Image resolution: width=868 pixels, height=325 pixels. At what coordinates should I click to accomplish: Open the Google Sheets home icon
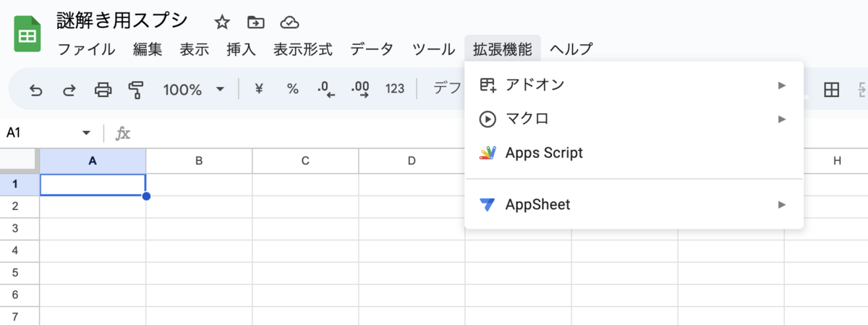[x=28, y=34]
